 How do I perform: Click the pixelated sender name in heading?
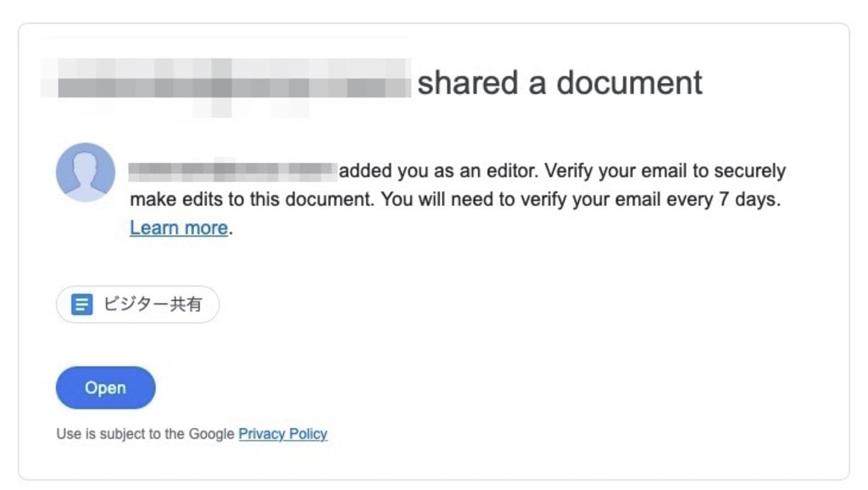click(x=225, y=86)
